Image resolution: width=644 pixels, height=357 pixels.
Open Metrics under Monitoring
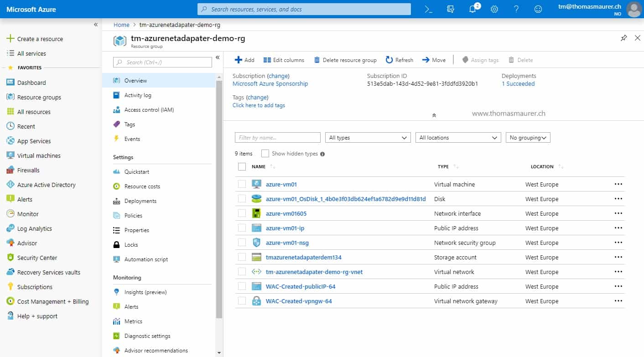coord(158,321)
